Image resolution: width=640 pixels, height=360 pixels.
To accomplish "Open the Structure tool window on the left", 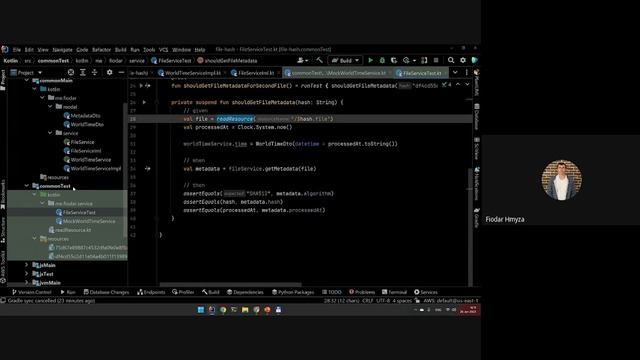I will (x=3, y=231).
